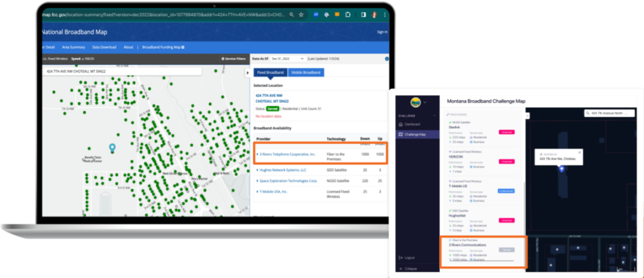
Task: Select Challenge Map in the sidebar
Action: coord(417,134)
